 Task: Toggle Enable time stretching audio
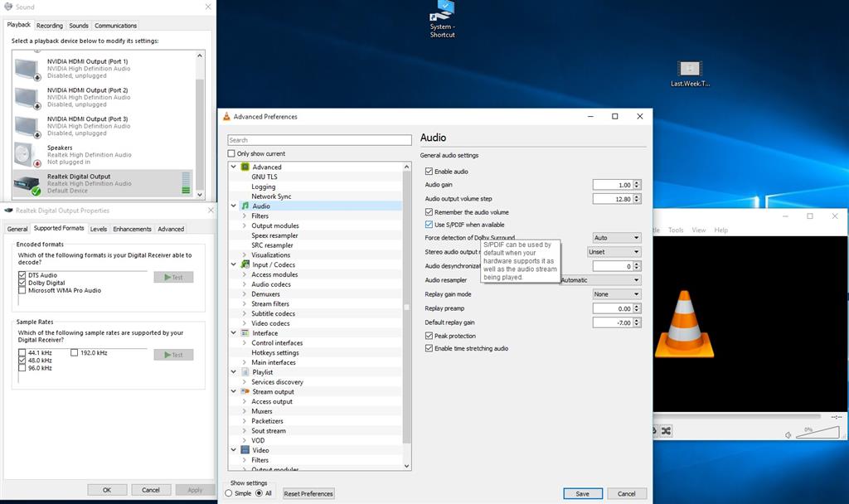click(429, 348)
